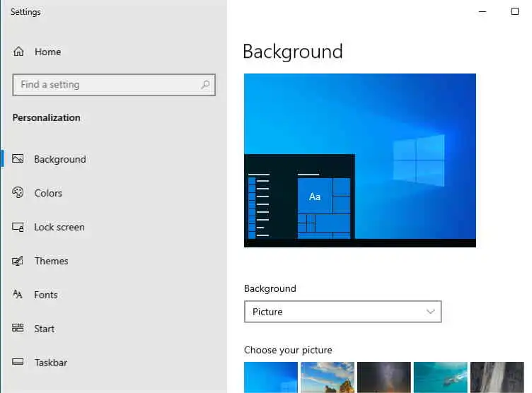Screen dimensions: 532x393
Task: Click the desktop background preview image
Action: pyautogui.click(x=360, y=160)
